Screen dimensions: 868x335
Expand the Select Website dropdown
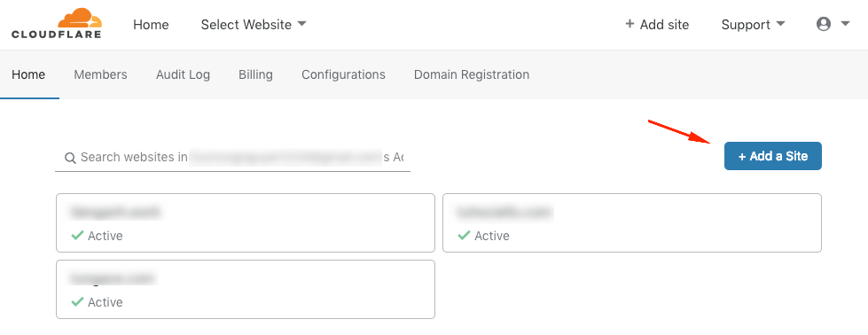pos(254,24)
